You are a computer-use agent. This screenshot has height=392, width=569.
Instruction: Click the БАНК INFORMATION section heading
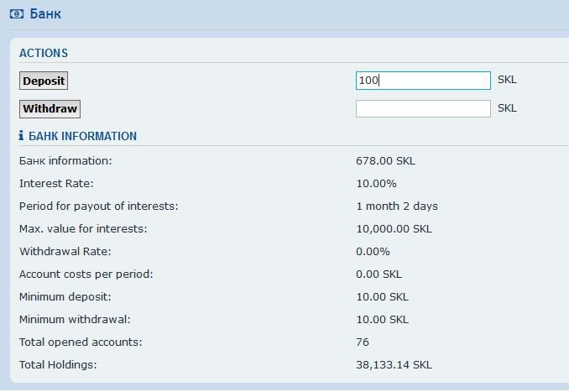tap(82, 136)
